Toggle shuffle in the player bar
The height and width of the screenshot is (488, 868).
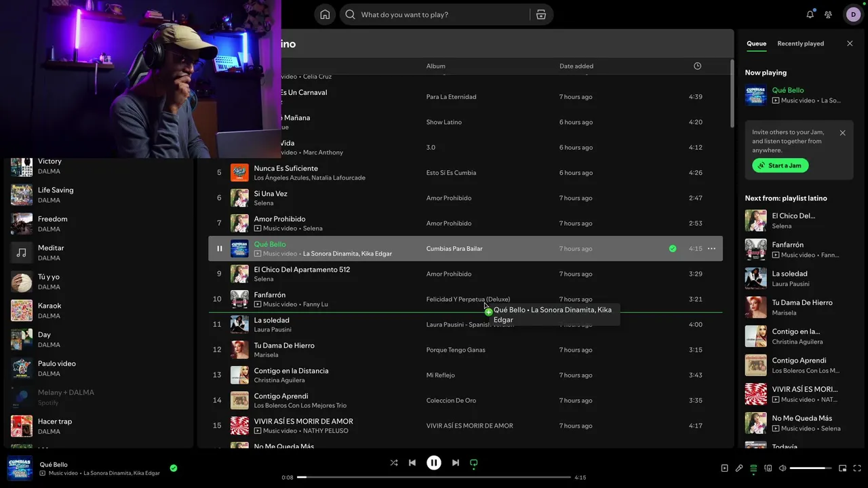[394, 463]
